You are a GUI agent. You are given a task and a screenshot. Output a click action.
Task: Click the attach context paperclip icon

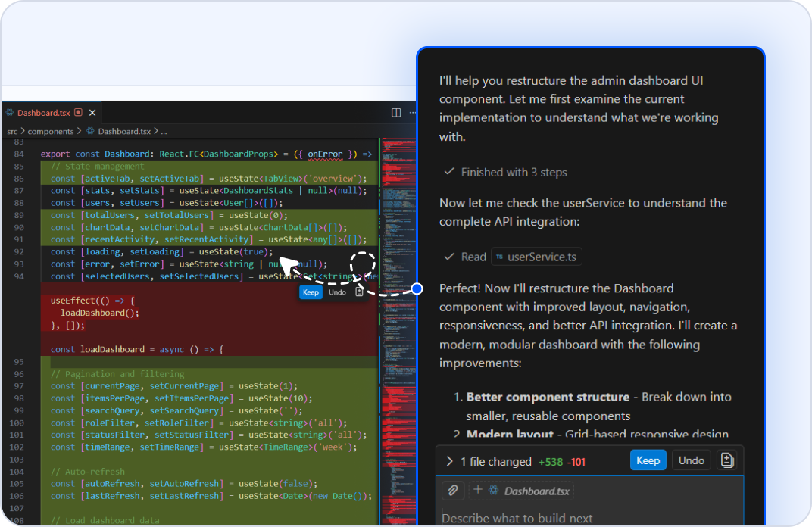click(452, 491)
